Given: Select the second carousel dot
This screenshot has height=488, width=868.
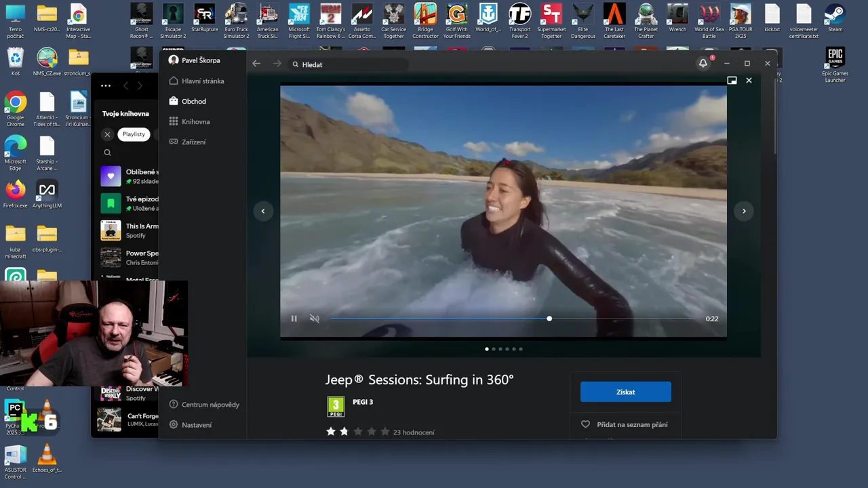Looking at the screenshot, I should (x=494, y=349).
